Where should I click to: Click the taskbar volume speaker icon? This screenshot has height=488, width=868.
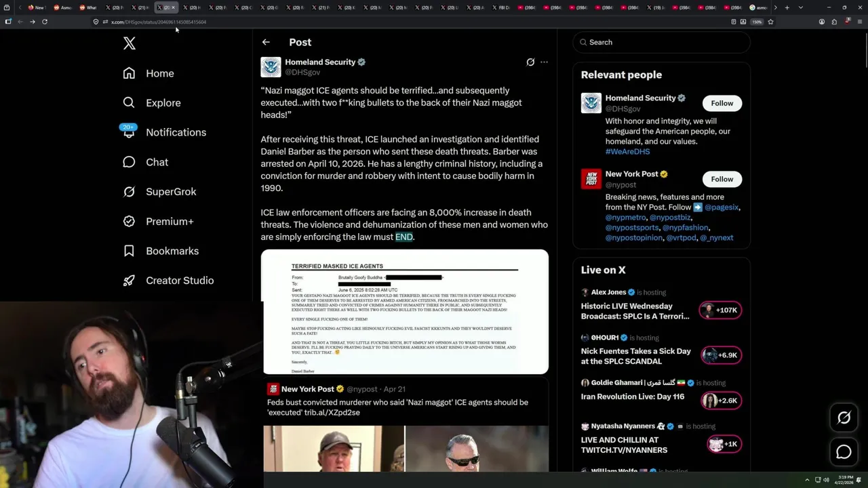[826, 480]
